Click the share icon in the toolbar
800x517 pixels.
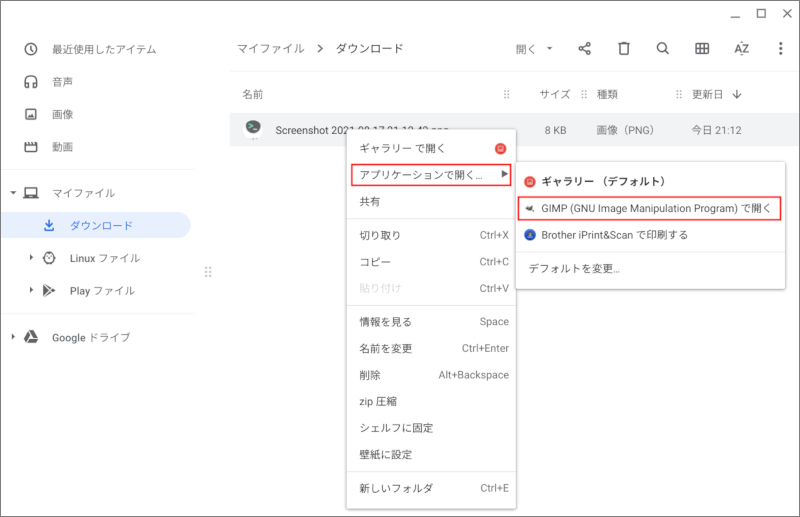click(x=585, y=48)
